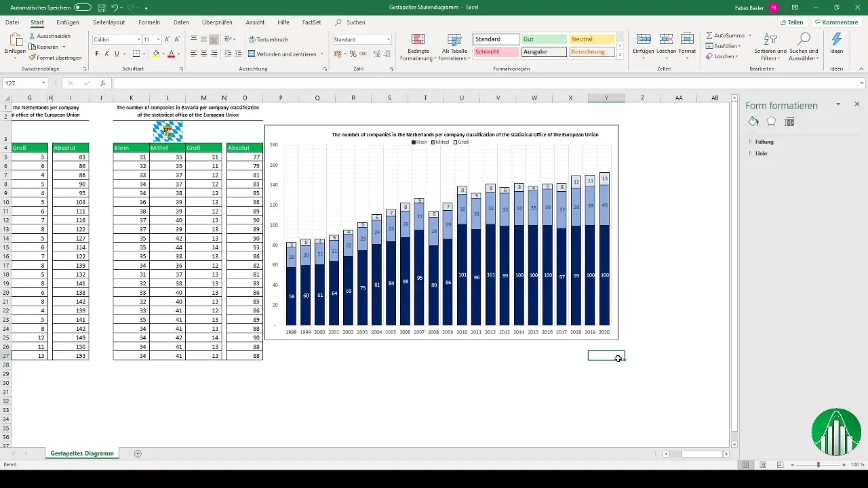Switch to Umbruchvorschau page break view
868x488 pixels.
pyautogui.click(x=780, y=464)
